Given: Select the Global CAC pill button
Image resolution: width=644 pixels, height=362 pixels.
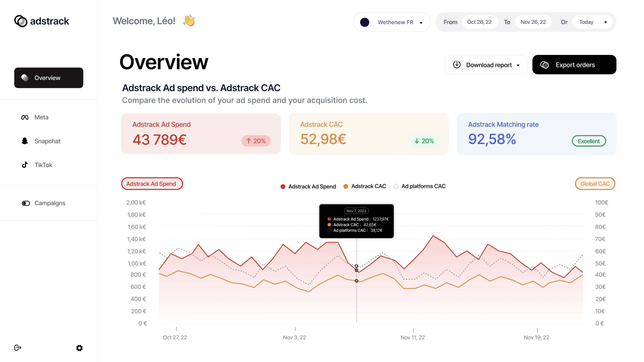Looking at the screenshot, I should 595,184.
